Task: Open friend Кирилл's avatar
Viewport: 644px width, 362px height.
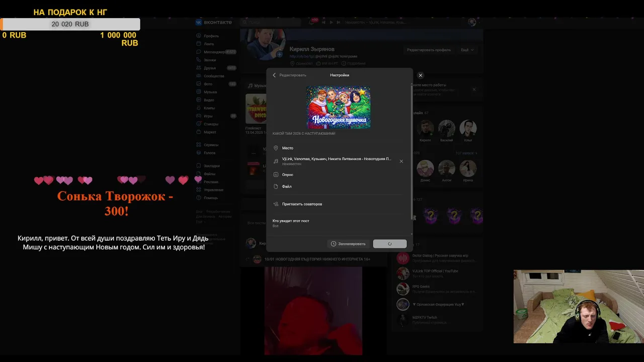Action: pyautogui.click(x=425, y=128)
